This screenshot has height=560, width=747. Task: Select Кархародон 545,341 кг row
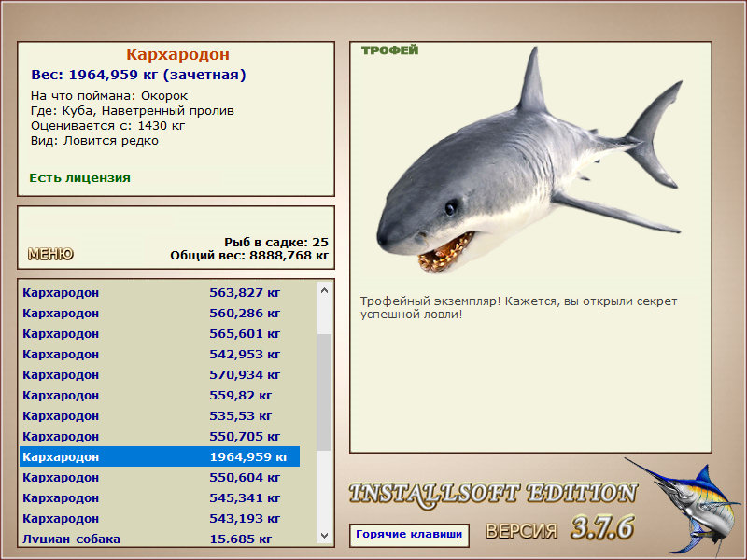point(160,497)
